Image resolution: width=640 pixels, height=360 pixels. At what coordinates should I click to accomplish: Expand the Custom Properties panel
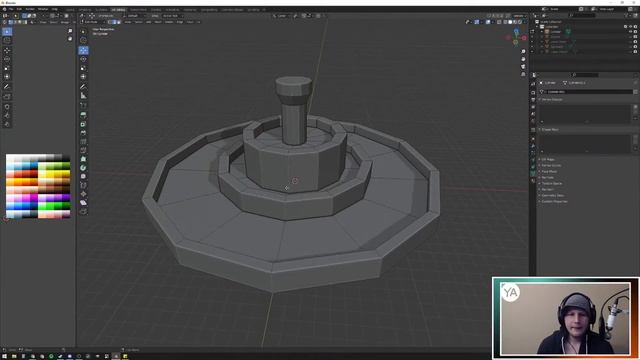554,201
